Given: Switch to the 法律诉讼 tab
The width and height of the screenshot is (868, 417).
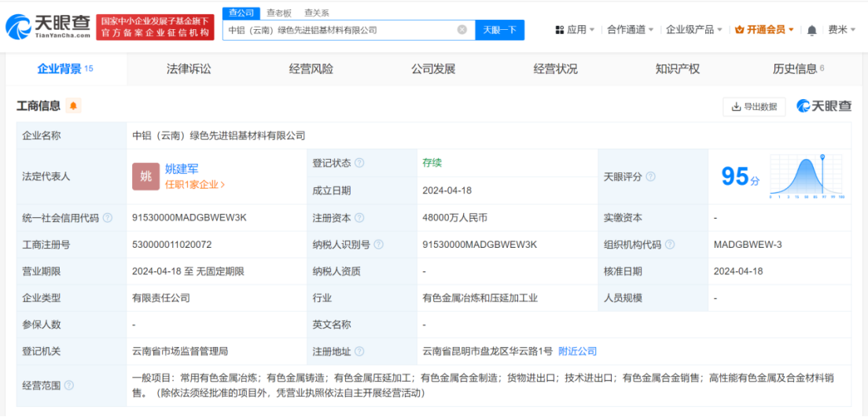Looking at the screenshot, I should click(x=189, y=69).
